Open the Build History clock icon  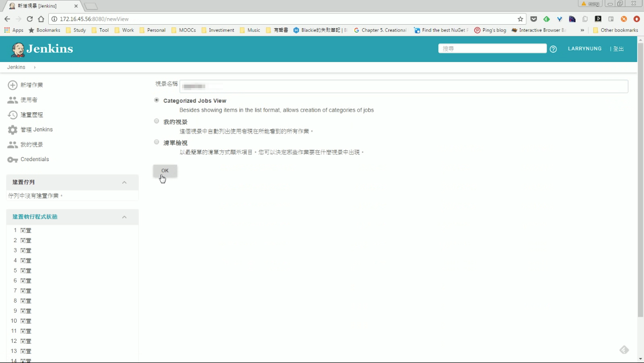pos(13,115)
